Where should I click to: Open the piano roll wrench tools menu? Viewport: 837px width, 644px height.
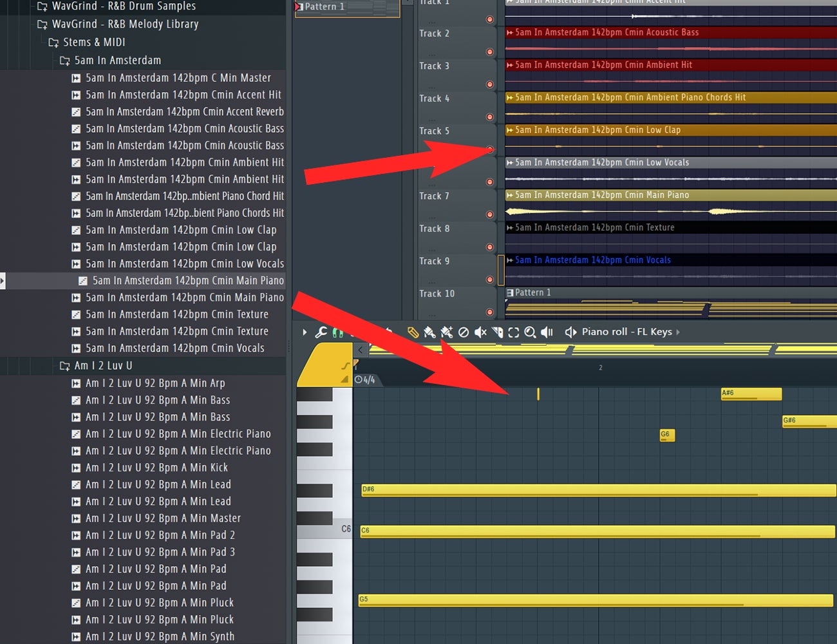(321, 332)
